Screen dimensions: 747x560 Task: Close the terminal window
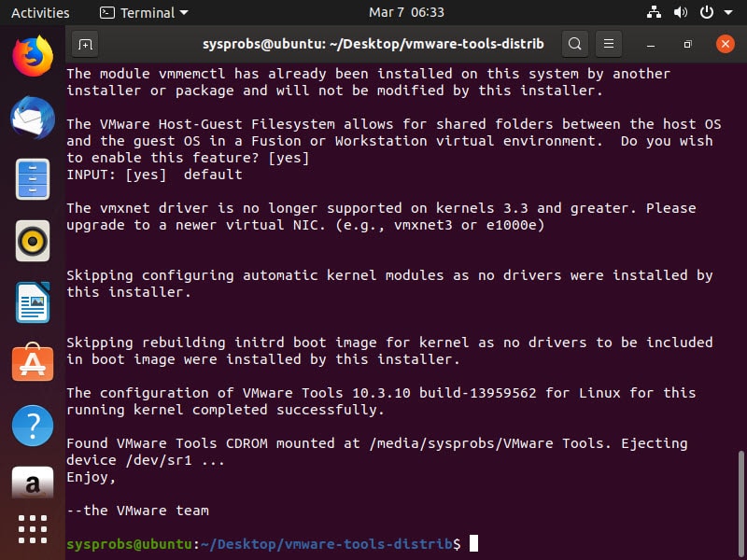pos(726,44)
